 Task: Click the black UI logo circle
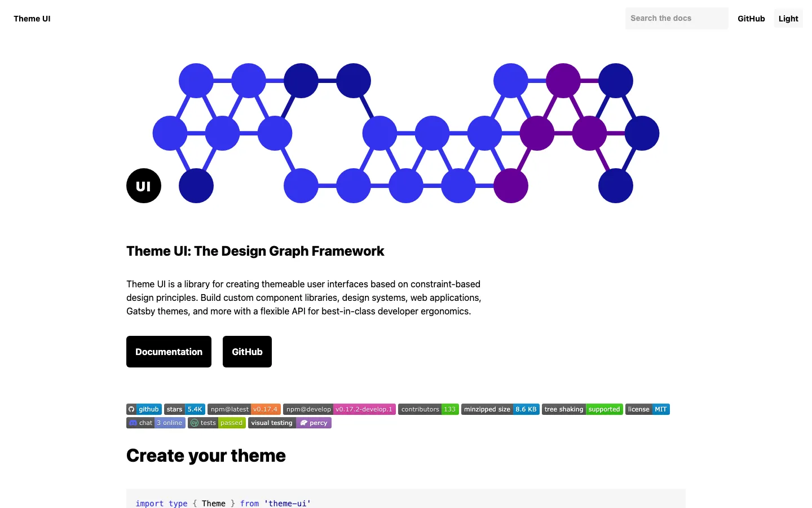pyautogui.click(x=144, y=186)
